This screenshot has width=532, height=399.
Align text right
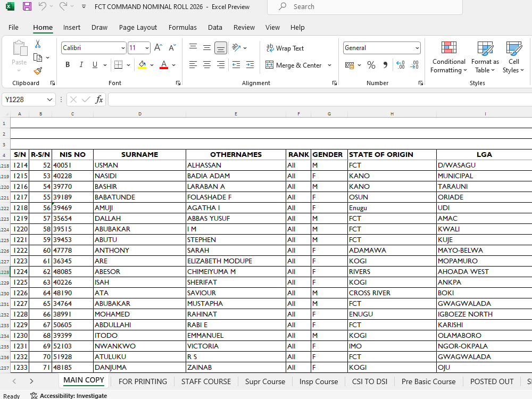[x=221, y=64]
